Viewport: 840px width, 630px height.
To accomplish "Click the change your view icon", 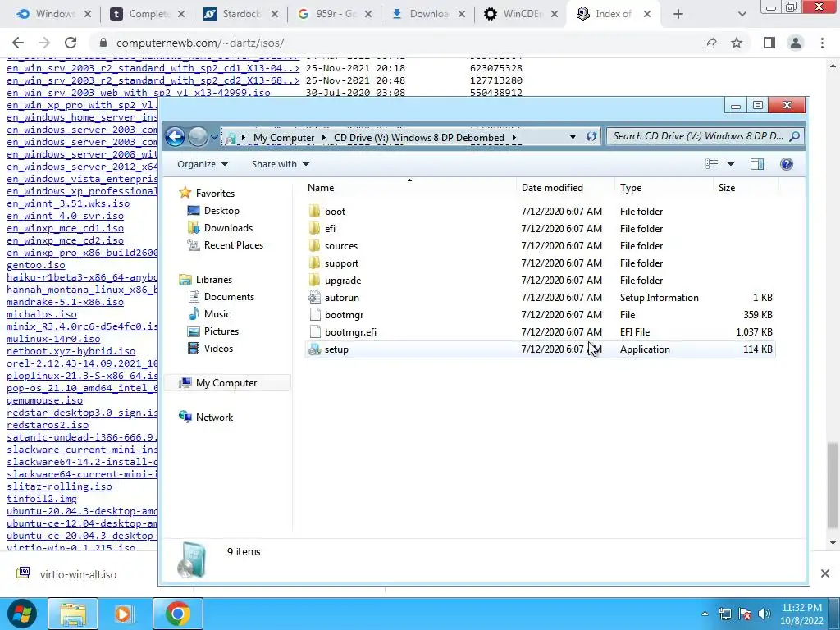I will [711, 164].
